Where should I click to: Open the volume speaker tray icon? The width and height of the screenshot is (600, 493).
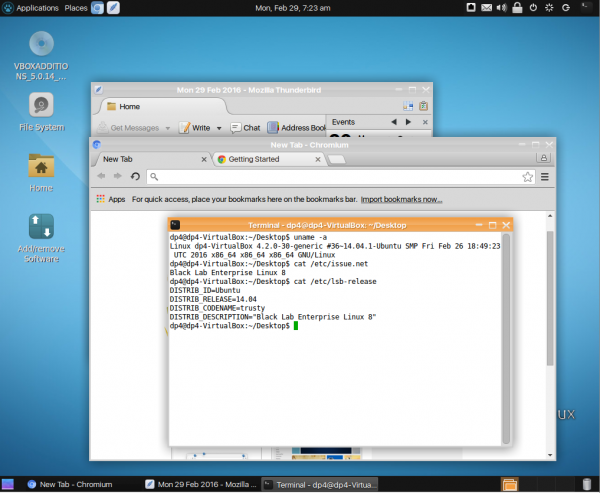502,7
